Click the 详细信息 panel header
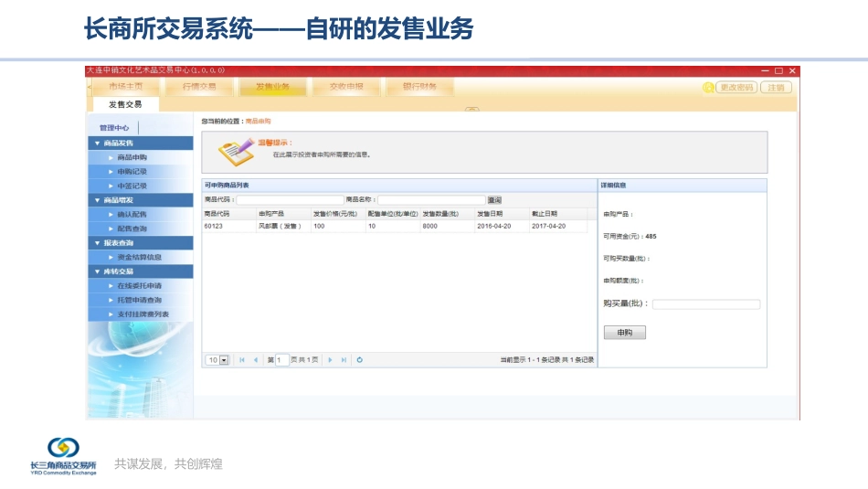 pos(683,185)
